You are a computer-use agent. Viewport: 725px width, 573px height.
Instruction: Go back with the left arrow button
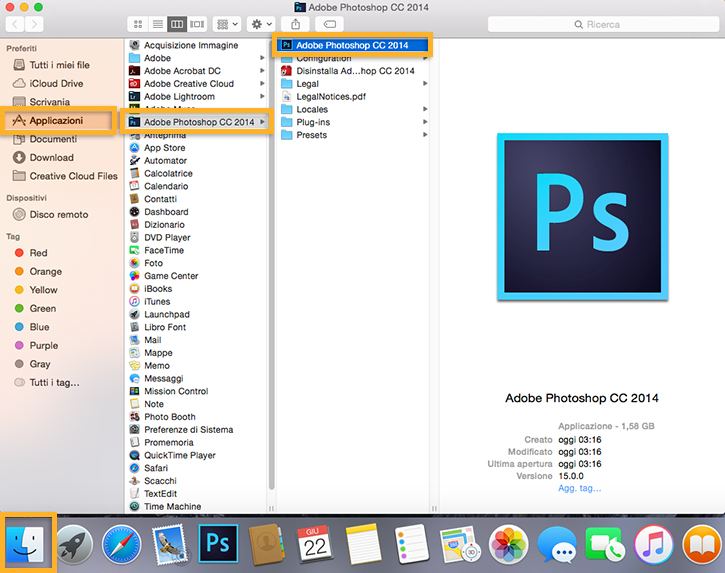(x=15, y=24)
